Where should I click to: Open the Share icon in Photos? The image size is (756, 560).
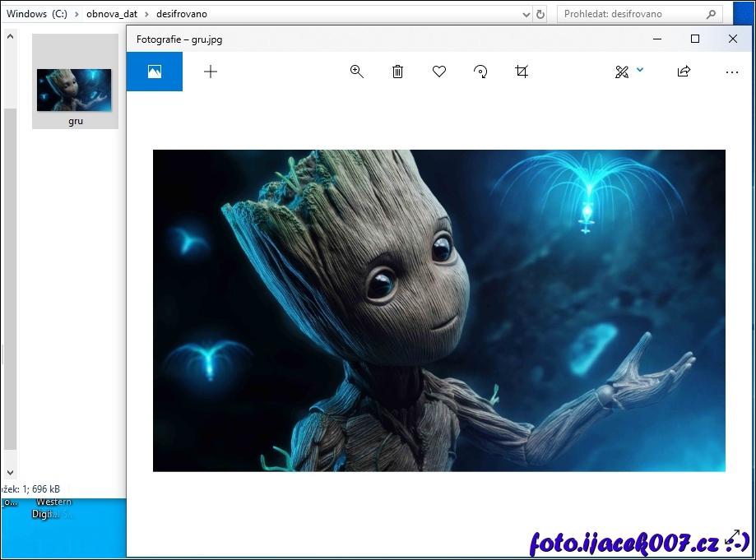(x=684, y=72)
